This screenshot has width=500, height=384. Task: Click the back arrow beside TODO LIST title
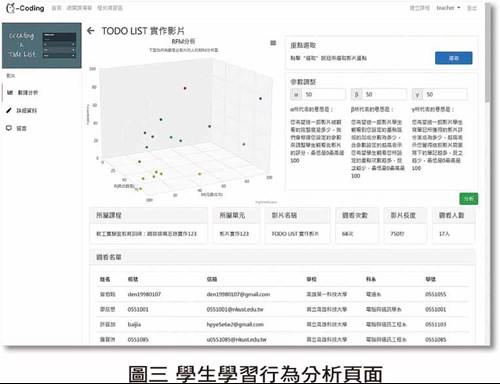click(90, 31)
